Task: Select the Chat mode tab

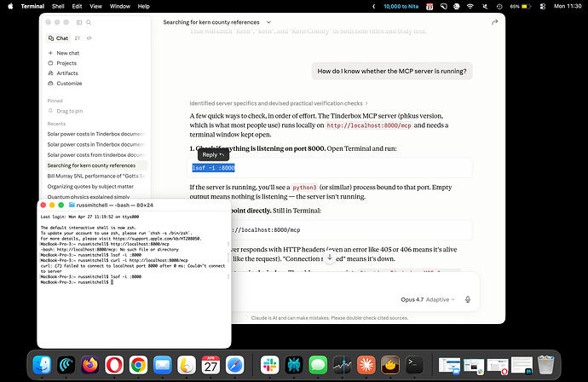Action: coord(58,38)
